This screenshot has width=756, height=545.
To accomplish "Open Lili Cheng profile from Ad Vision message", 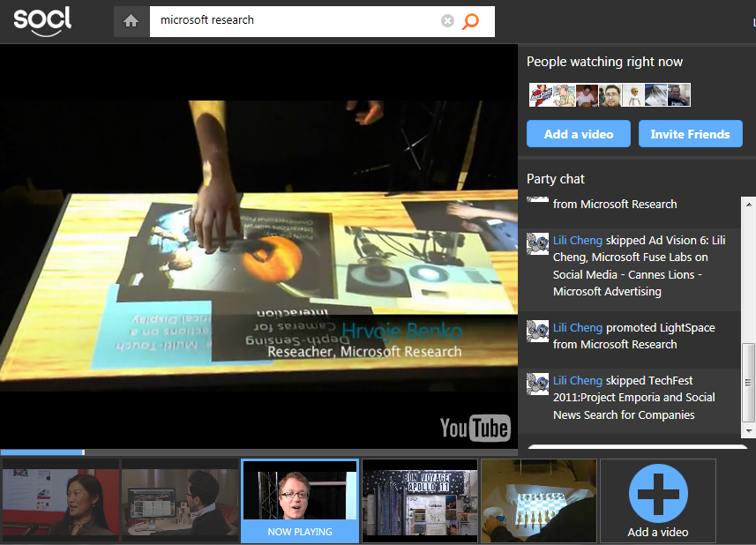I will coord(578,240).
